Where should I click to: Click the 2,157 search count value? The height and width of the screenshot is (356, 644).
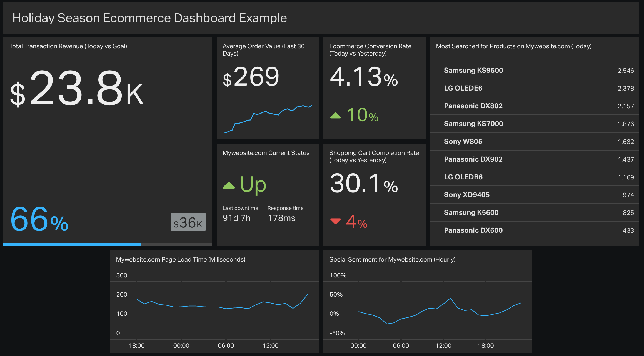click(x=626, y=106)
